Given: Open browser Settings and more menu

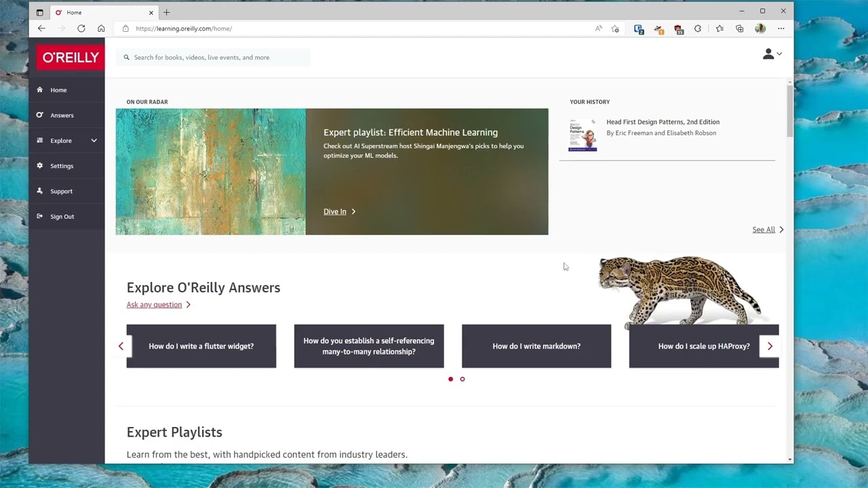Looking at the screenshot, I should tap(781, 28).
